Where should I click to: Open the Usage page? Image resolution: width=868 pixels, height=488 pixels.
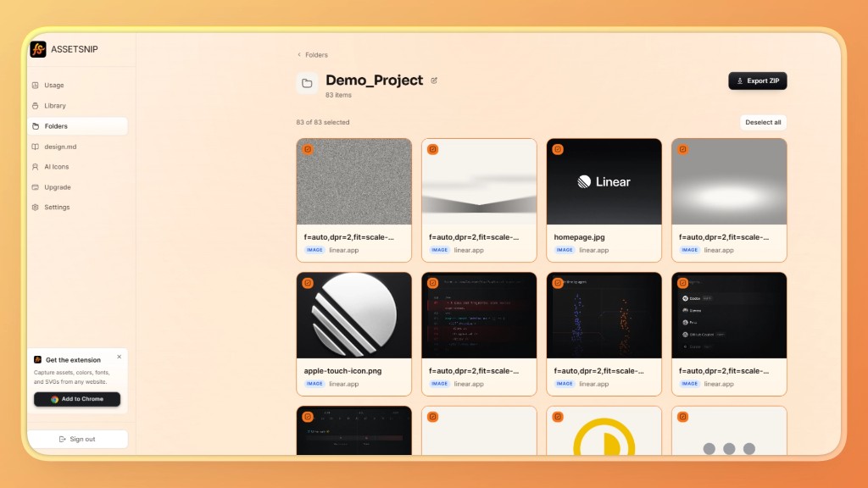77,86
